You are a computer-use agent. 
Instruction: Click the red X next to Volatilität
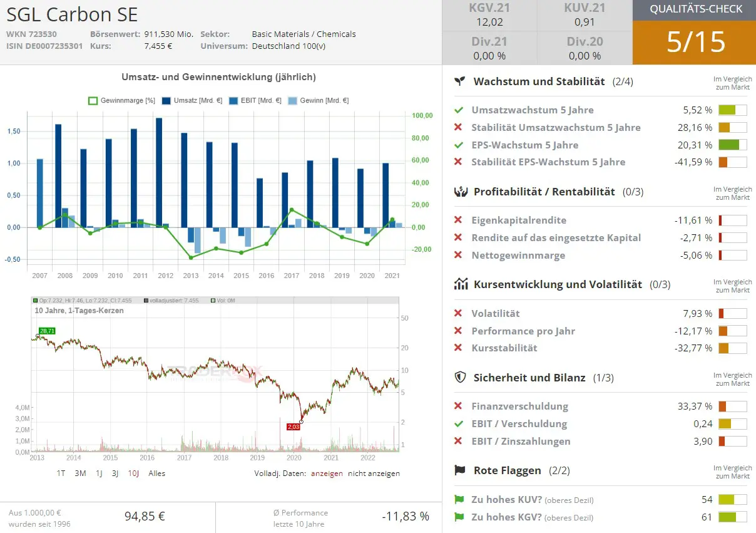click(x=459, y=313)
